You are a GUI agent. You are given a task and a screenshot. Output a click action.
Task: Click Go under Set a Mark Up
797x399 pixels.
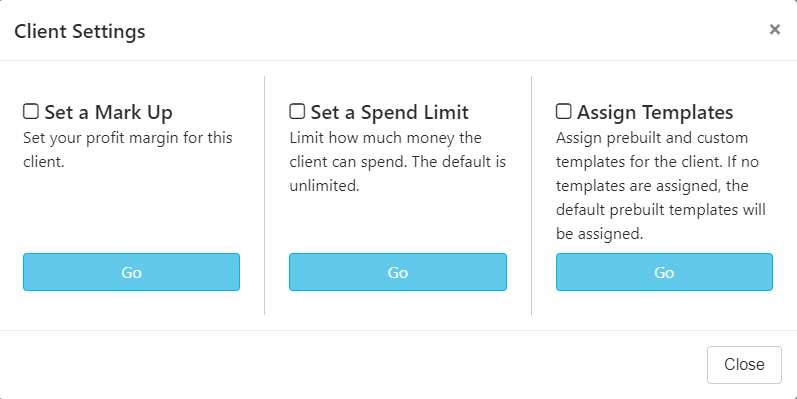[x=131, y=272]
